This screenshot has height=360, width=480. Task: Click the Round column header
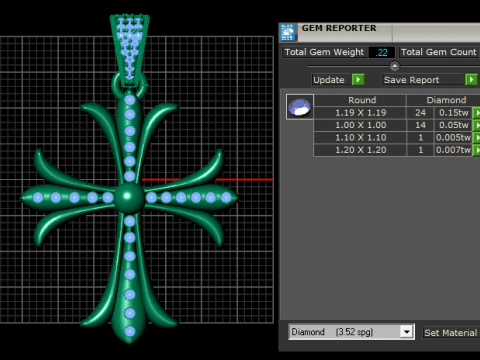coord(360,100)
